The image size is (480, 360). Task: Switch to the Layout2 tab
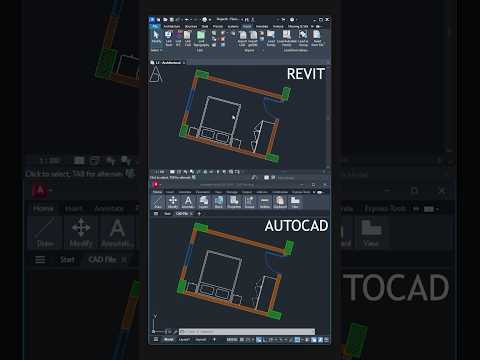point(201,340)
